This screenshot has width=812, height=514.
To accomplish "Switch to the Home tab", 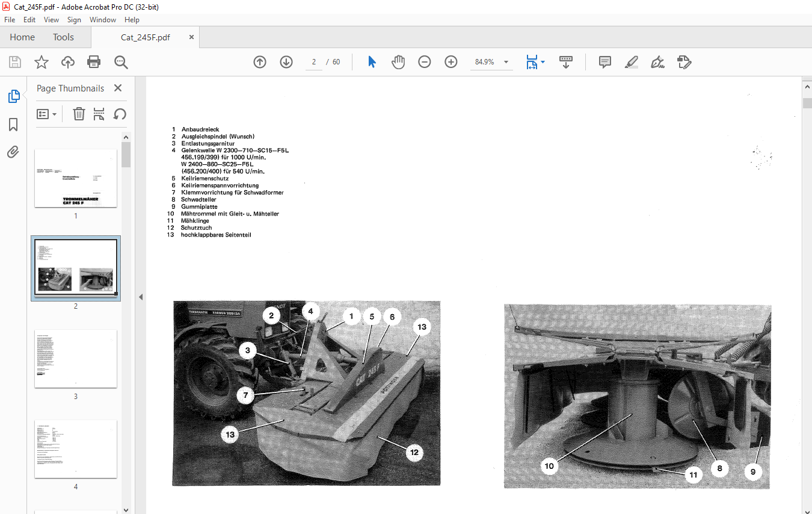I will click(22, 37).
